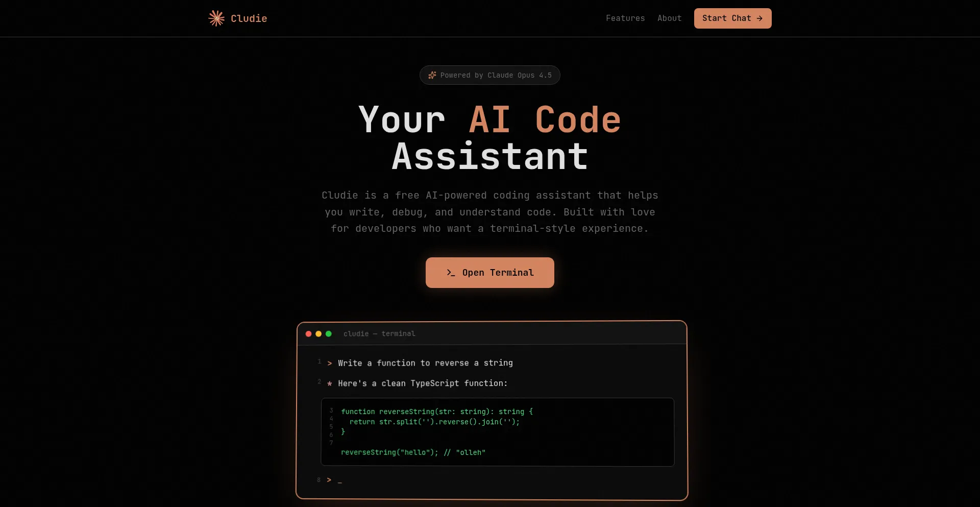Click the reverseString("hello") example line

(x=413, y=452)
